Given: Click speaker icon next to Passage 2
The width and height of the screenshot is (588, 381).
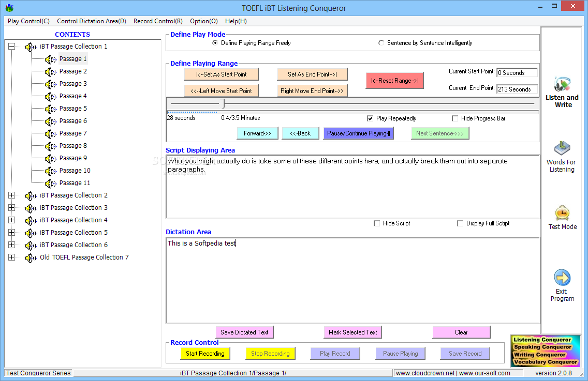Looking at the screenshot, I should tap(50, 71).
